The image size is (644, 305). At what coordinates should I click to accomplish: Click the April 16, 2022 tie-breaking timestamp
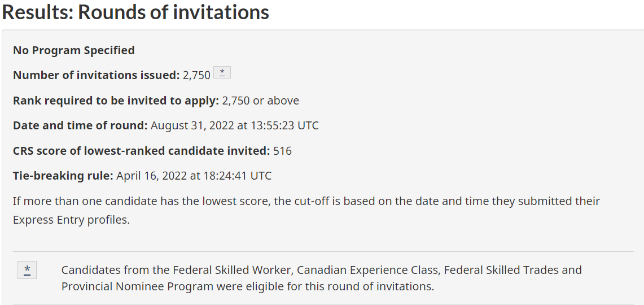point(194,176)
